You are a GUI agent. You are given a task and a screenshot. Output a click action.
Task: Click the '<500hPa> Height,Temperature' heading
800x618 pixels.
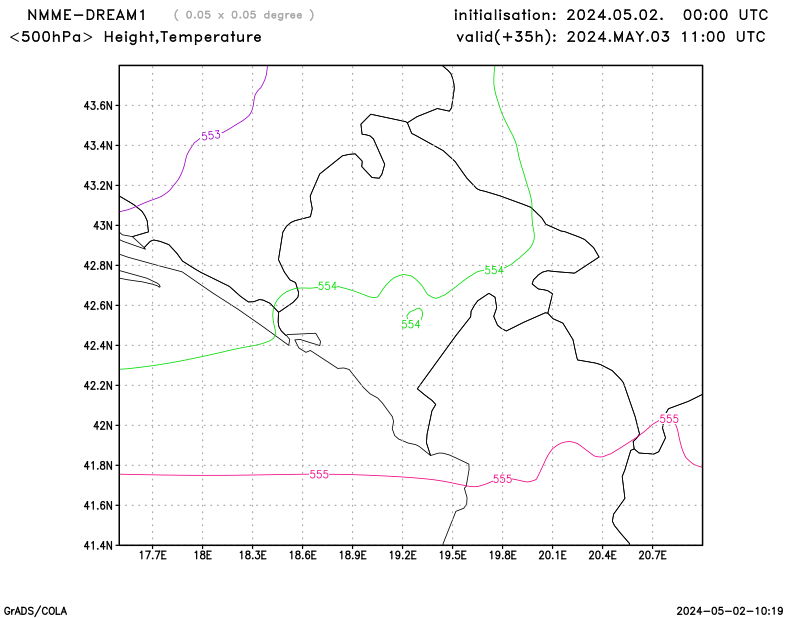pyautogui.click(x=136, y=37)
